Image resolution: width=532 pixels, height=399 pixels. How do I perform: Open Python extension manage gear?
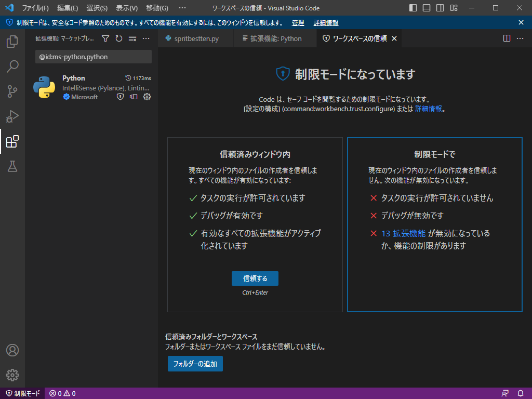[147, 97]
